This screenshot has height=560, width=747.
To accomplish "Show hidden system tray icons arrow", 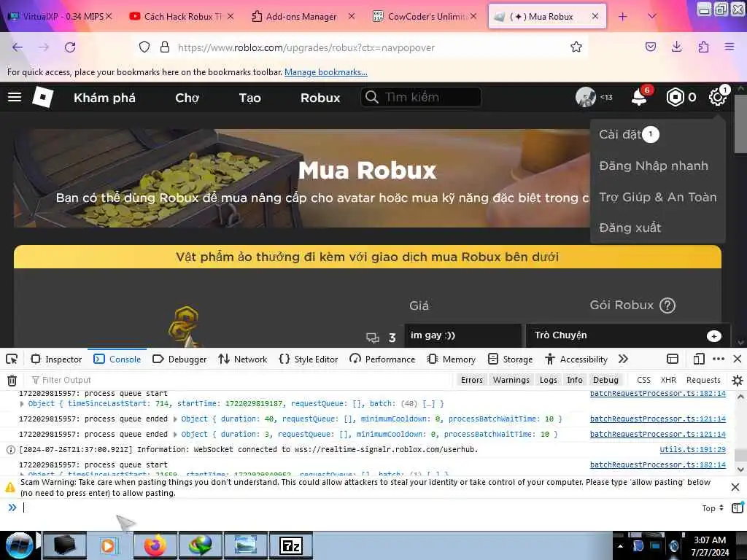I will (620, 546).
